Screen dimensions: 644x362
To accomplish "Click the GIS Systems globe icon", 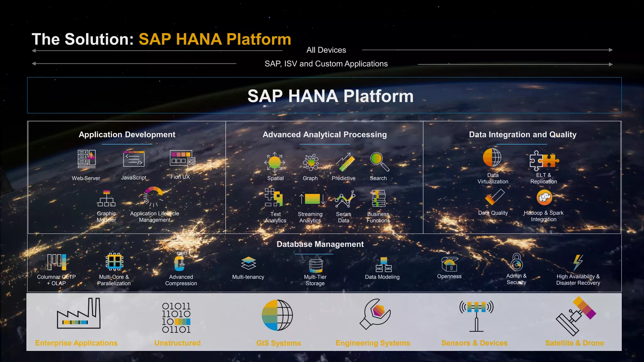I will (x=277, y=315).
